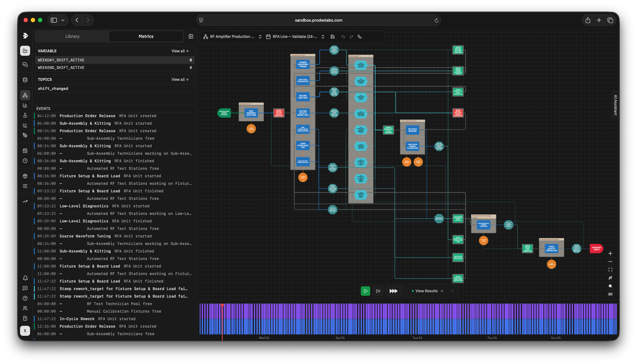Click View all in the VARIABLE section

point(180,51)
